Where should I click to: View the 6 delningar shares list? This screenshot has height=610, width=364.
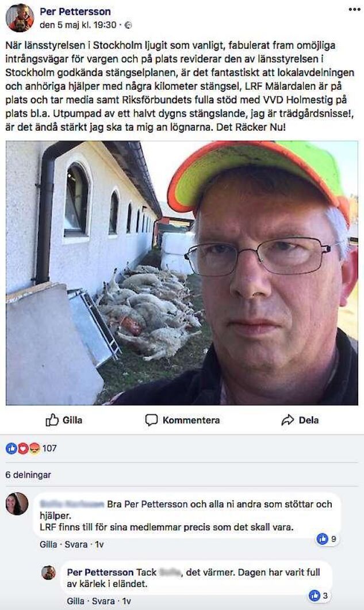coord(28,475)
